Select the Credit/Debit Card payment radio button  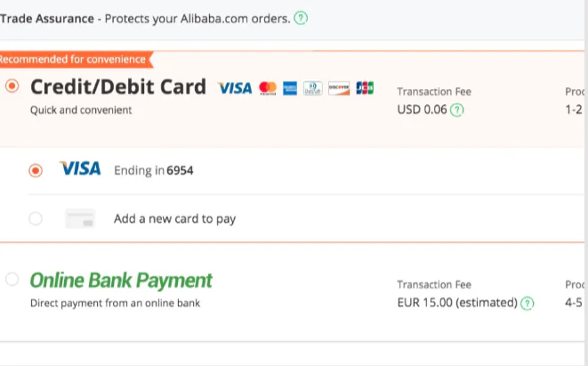[12, 86]
